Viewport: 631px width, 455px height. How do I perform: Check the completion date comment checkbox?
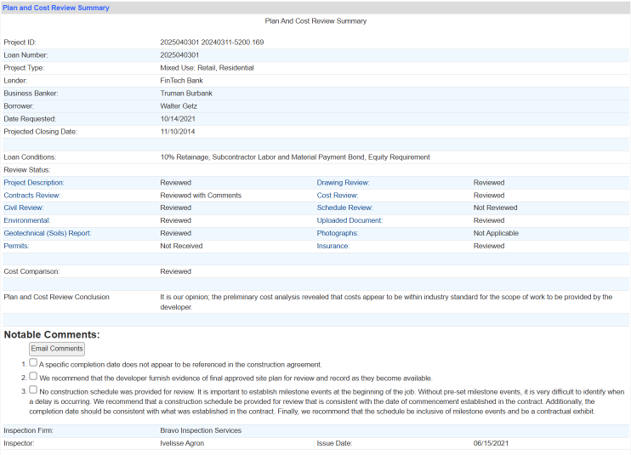click(x=33, y=364)
